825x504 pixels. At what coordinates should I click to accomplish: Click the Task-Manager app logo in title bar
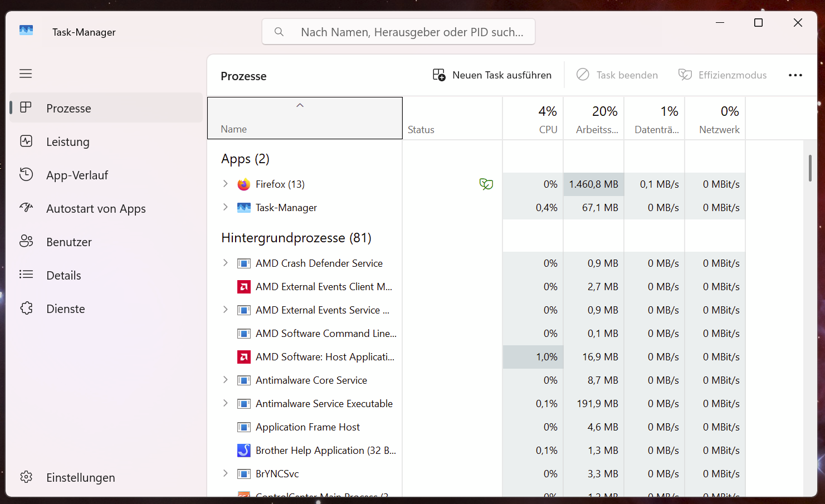26,31
